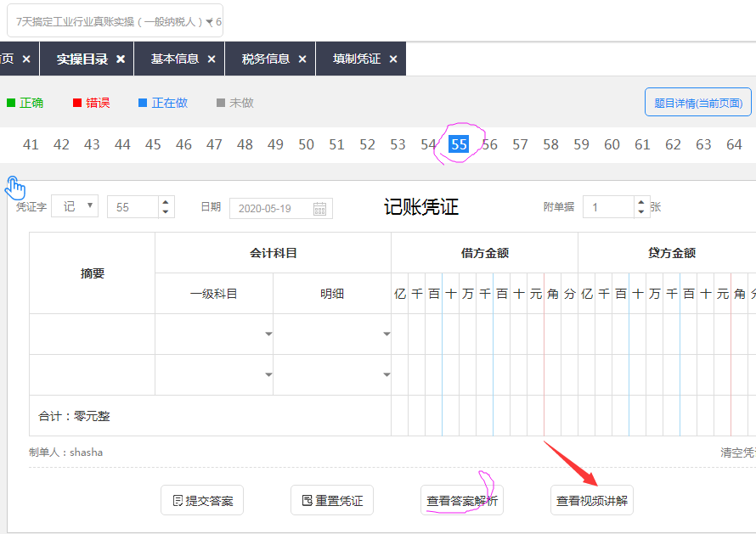Close the 税务信息 tab
The width and height of the screenshot is (756, 534).
click(302, 59)
